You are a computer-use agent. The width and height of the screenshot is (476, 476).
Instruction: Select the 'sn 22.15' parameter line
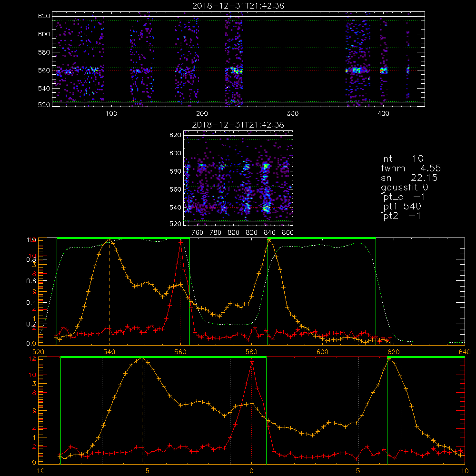tap(409, 178)
